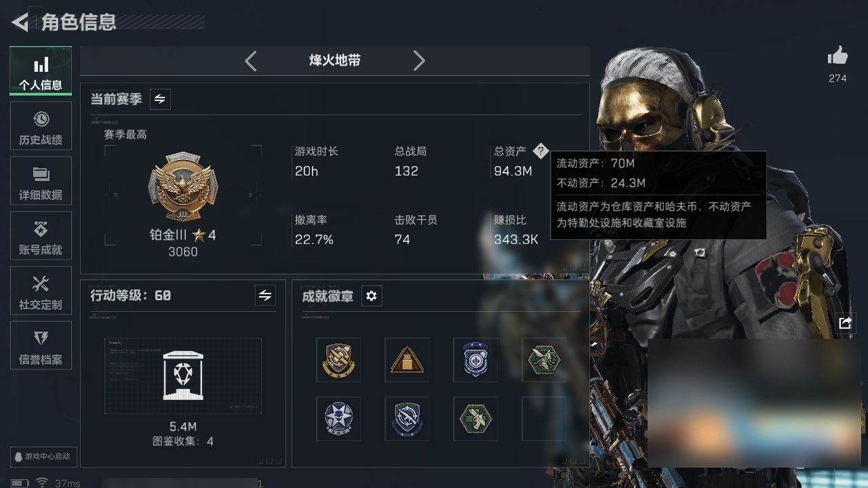868x488 pixels.
Task: Select the blue police shield badge
Action: click(475, 360)
